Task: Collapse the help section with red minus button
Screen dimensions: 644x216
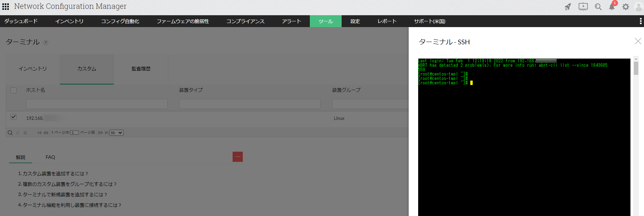Action: 238,157
